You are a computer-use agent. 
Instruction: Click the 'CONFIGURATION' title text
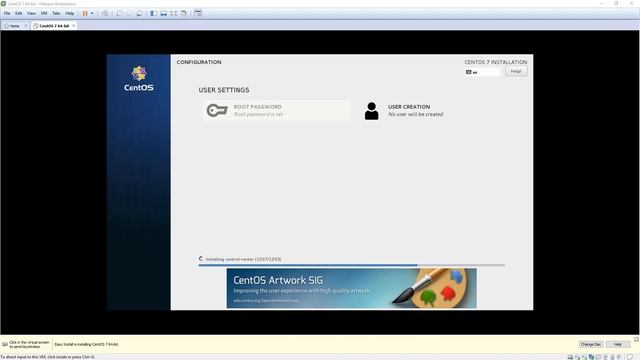(199, 62)
